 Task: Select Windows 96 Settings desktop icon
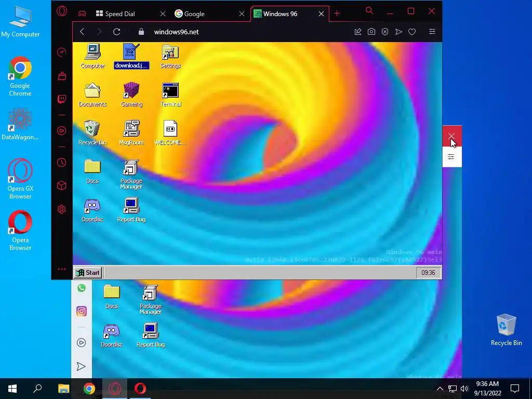pos(170,56)
